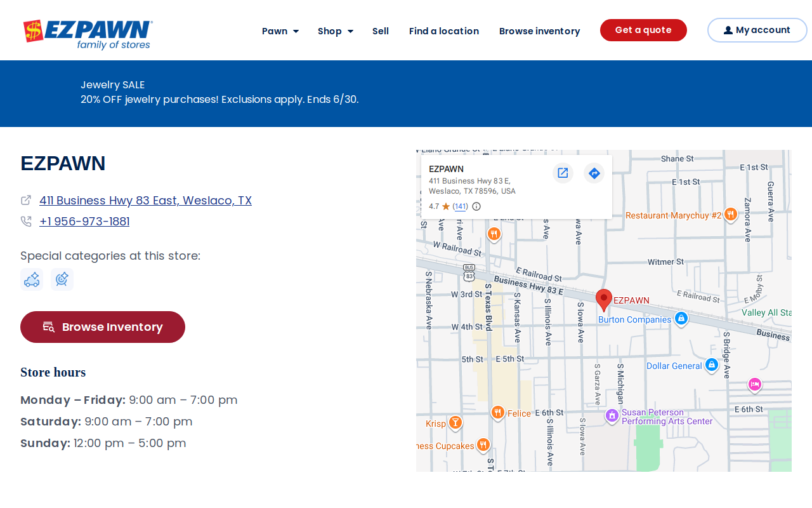Click the 411 Business Hwy 83 East address link
Viewport: 812px width, 508px height.
tap(145, 201)
